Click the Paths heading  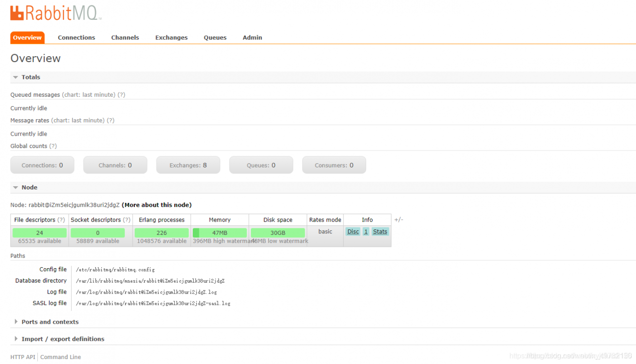[18, 256]
